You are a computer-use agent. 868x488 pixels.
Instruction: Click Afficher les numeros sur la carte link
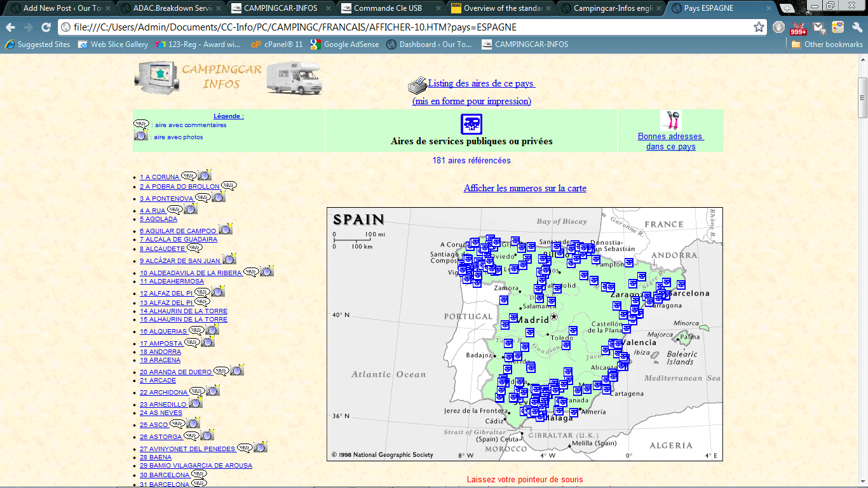point(525,188)
